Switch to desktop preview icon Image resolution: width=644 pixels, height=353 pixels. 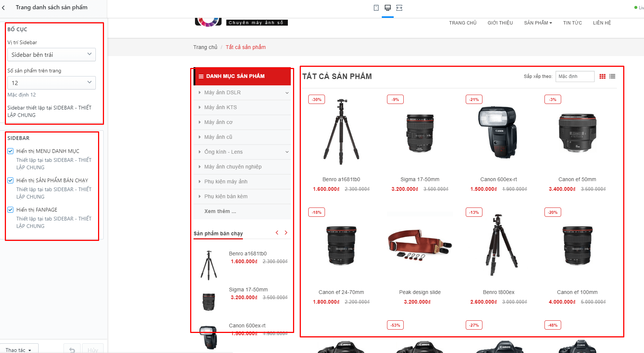pos(388,8)
